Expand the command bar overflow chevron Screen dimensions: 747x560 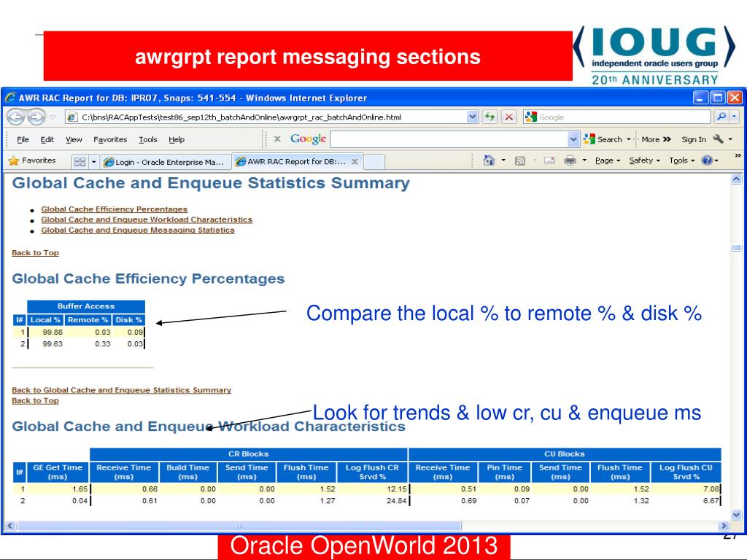click(x=738, y=156)
